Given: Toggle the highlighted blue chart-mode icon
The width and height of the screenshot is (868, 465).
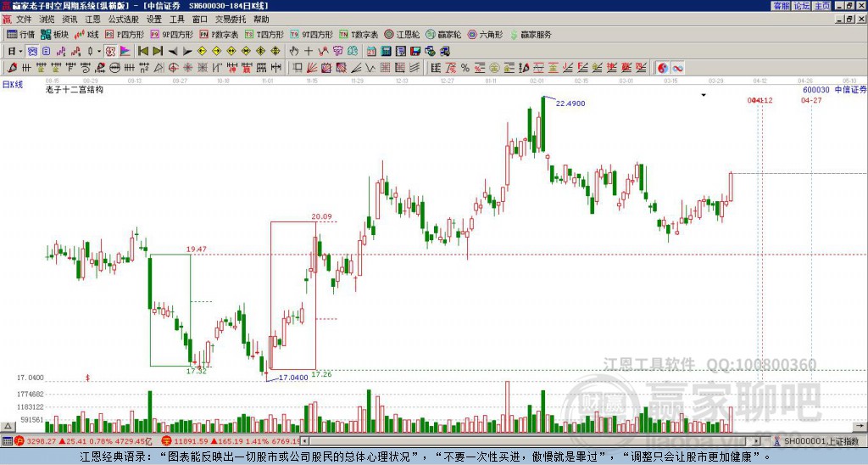Looking at the screenshot, I should pyautogui.click(x=32, y=51).
